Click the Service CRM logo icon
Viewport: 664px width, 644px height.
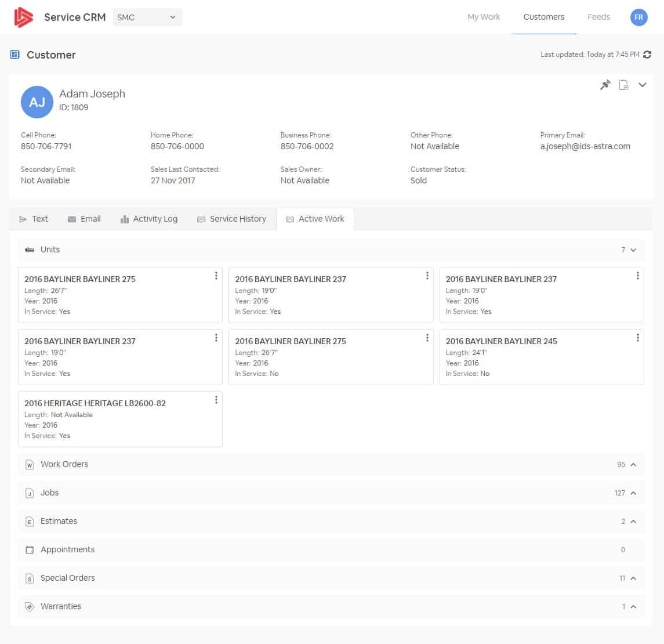pos(24,17)
